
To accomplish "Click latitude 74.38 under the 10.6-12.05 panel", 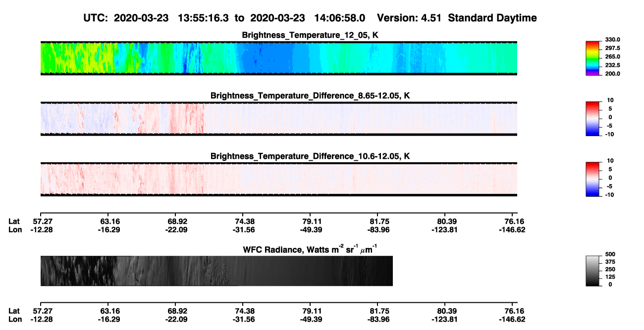I will click(245, 221).
